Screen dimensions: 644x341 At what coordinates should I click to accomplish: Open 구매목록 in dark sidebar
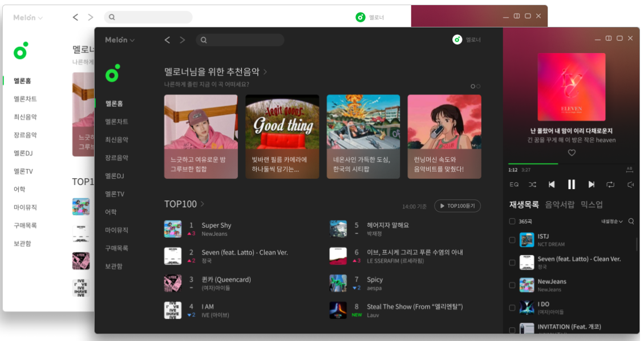(x=116, y=248)
